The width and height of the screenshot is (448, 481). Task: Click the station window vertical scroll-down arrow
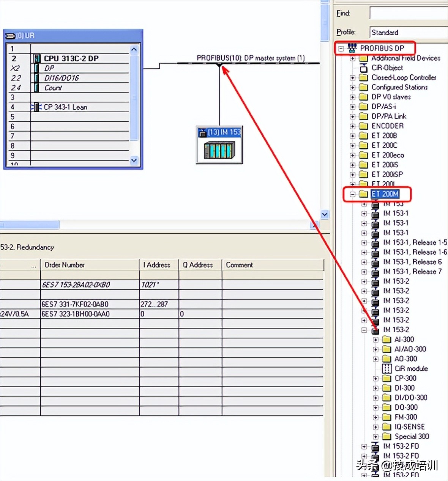[325, 214]
